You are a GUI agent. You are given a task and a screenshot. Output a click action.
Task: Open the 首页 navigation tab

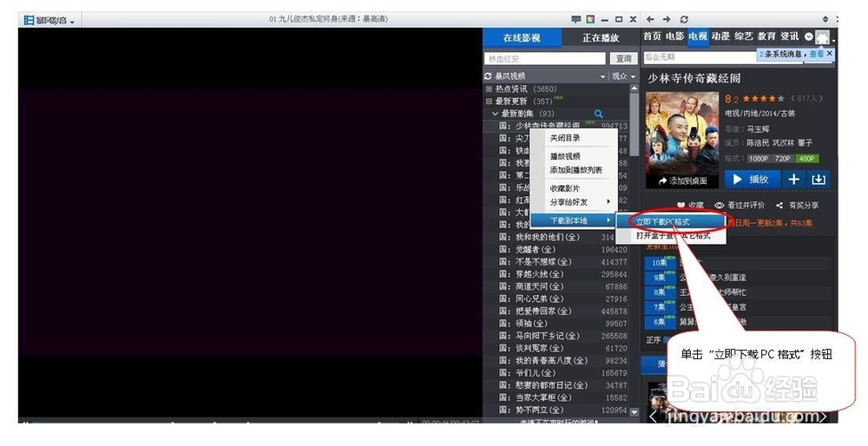tap(652, 36)
